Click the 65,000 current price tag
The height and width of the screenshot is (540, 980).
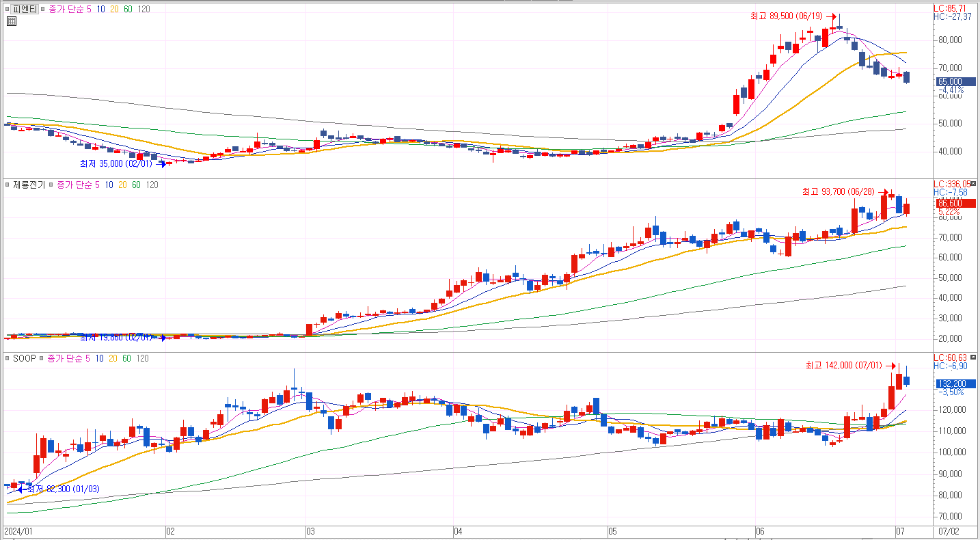[955, 81]
